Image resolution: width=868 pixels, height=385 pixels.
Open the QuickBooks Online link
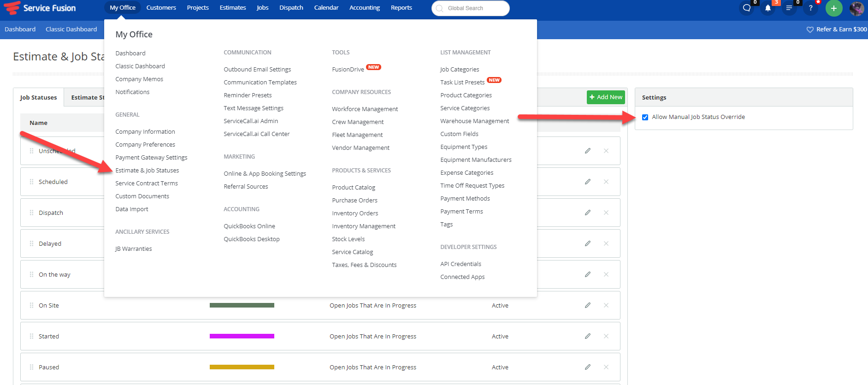[x=249, y=226]
